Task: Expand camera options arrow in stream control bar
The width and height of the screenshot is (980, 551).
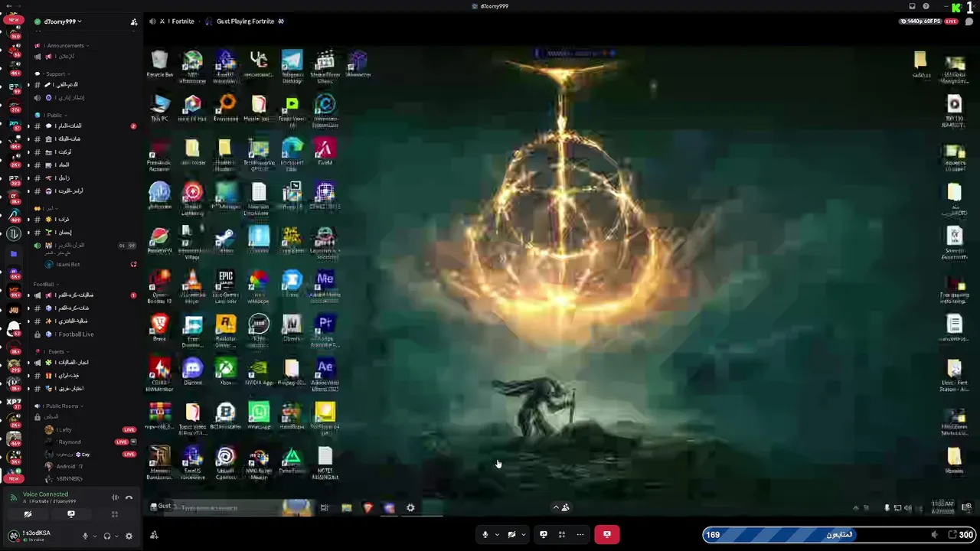Action: click(524, 534)
